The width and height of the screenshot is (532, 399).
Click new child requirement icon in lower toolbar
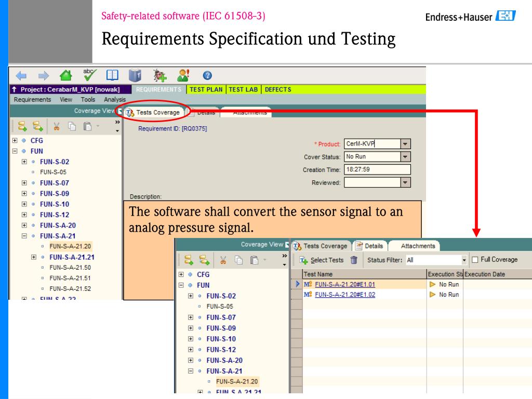204,260
